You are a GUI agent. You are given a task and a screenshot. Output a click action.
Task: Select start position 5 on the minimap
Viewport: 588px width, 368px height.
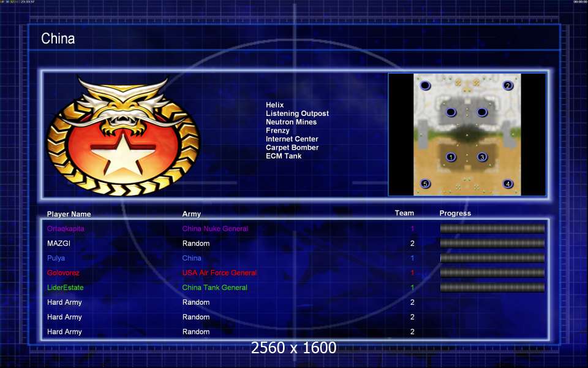point(425,183)
